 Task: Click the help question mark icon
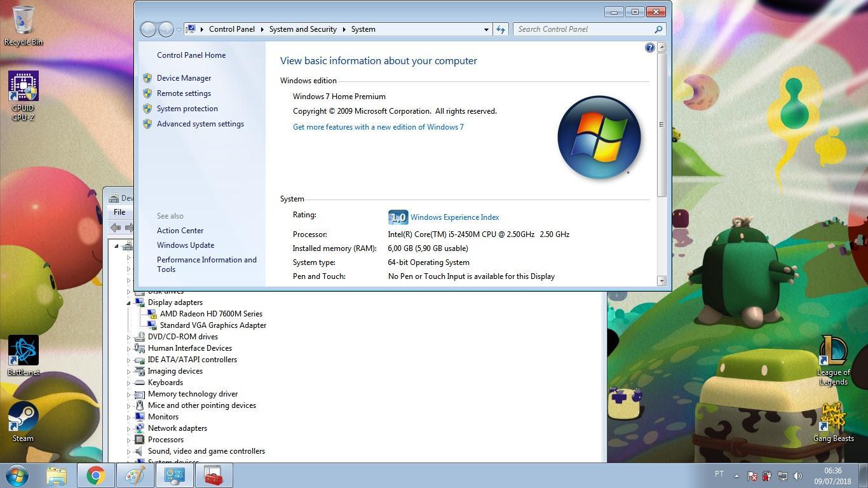[x=649, y=48]
